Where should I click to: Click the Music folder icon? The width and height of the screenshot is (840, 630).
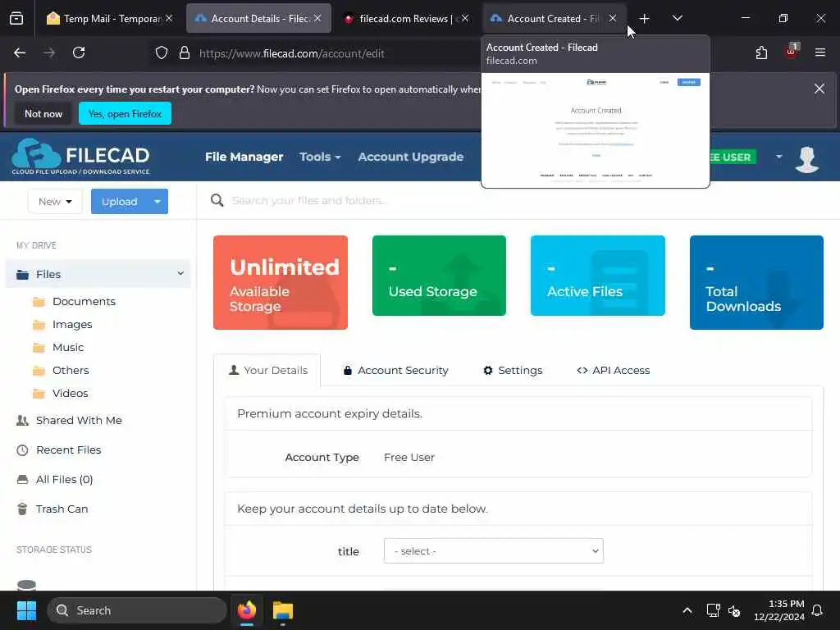pos(39,348)
